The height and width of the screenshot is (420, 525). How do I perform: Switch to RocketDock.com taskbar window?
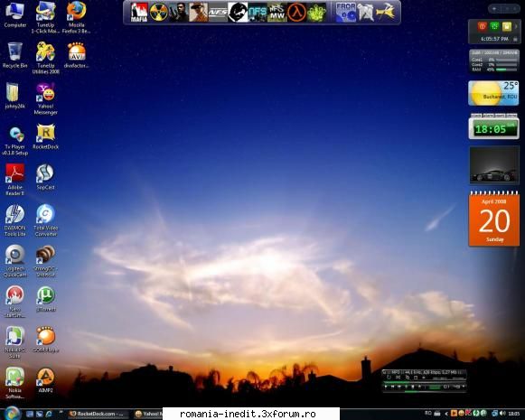pyautogui.click(x=98, y=414)
